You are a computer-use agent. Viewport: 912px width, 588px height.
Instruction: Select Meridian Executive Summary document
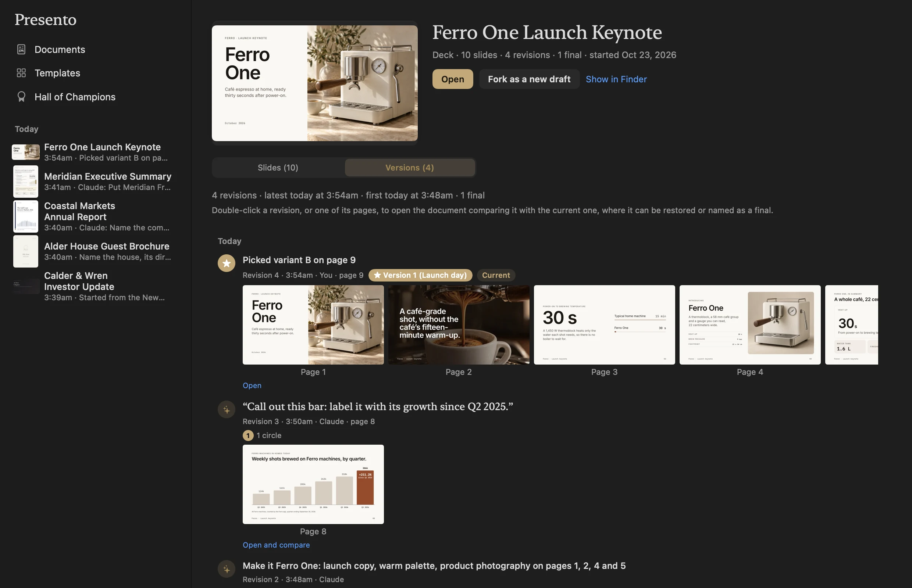[x=96, y=182]
